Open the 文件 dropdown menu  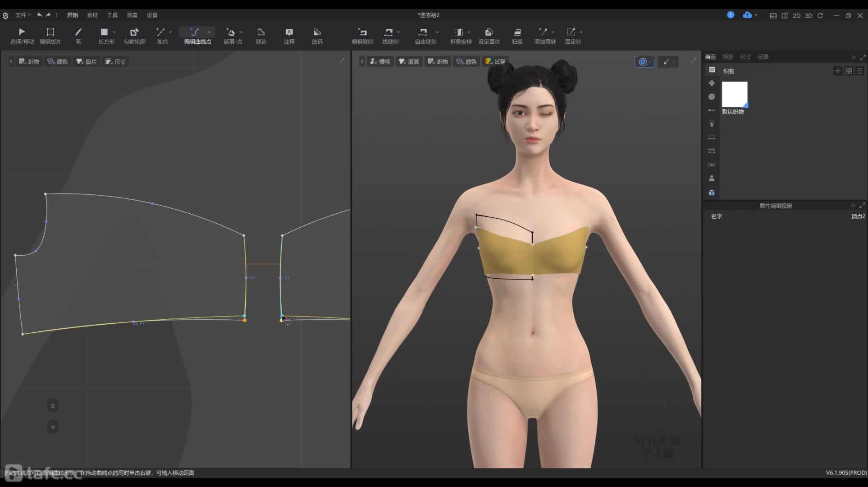(23, 15)
